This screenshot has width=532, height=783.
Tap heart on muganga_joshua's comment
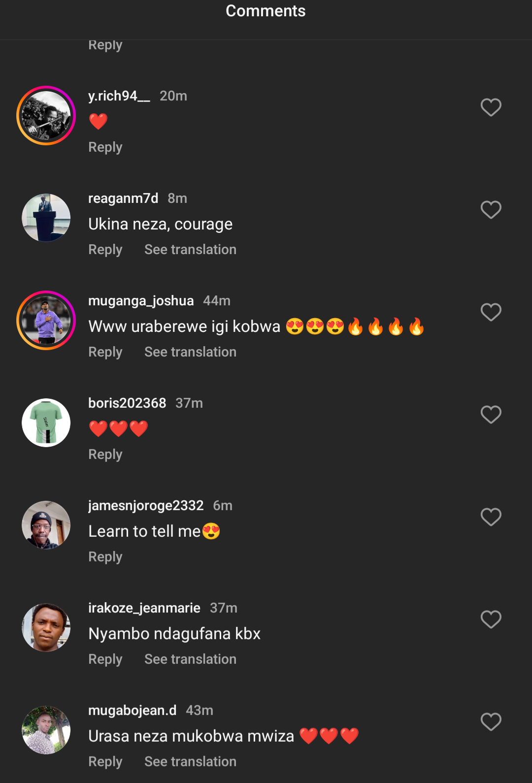tap(491, 312)
